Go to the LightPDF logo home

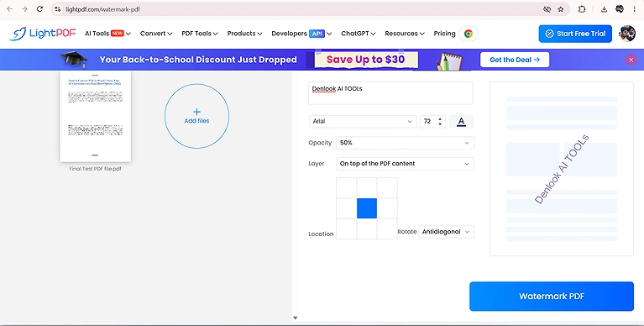pos(43,34)
